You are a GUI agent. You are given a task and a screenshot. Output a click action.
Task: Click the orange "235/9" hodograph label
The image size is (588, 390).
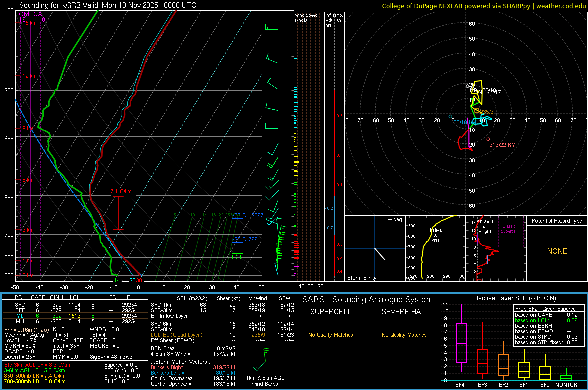tap(487, 112)
